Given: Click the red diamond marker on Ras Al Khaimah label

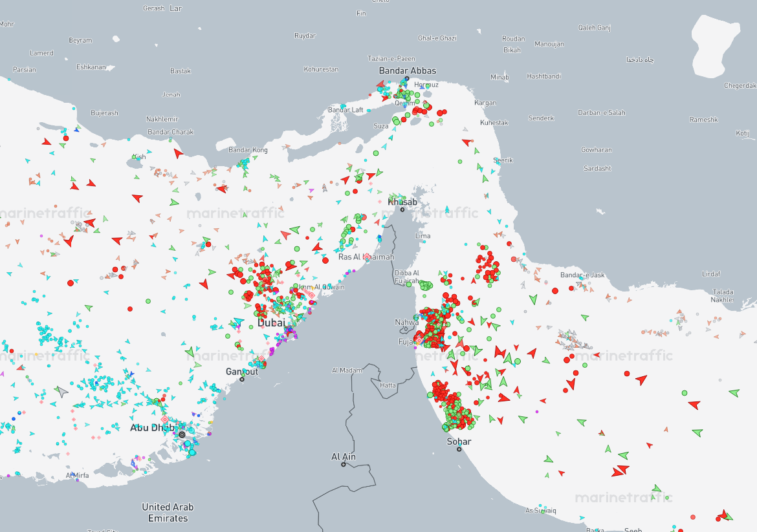Looking at the screenshot, I should (x=366, y=257).
